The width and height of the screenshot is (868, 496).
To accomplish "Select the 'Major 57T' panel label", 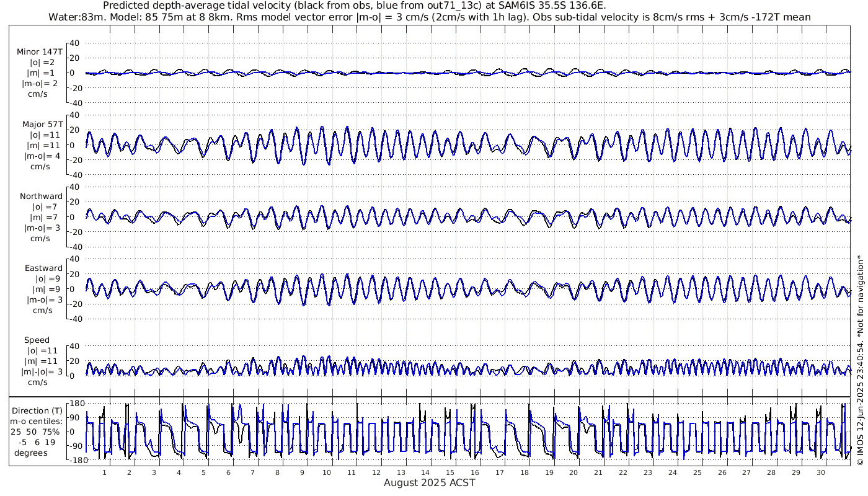I will click(x=42, y=124).
